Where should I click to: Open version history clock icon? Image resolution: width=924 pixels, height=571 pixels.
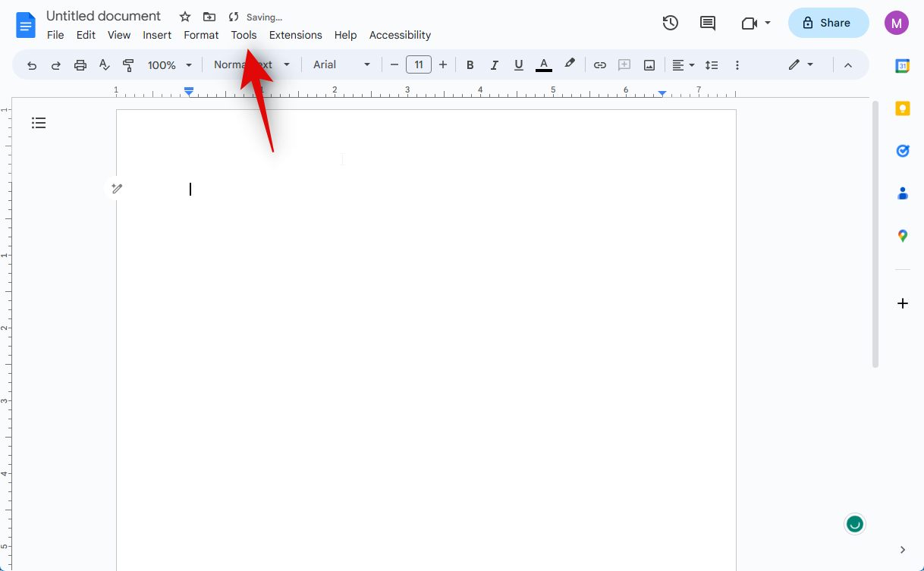click(x=670, y=23)
